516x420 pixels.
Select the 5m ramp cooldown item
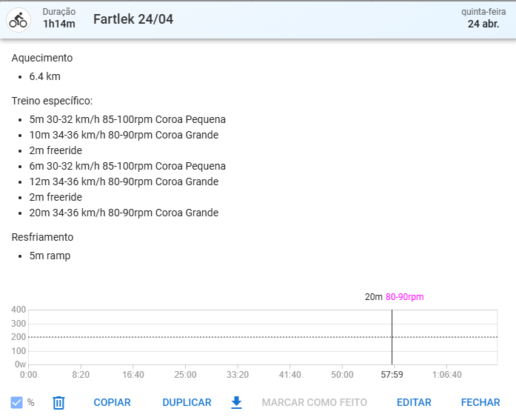point(50,256)
